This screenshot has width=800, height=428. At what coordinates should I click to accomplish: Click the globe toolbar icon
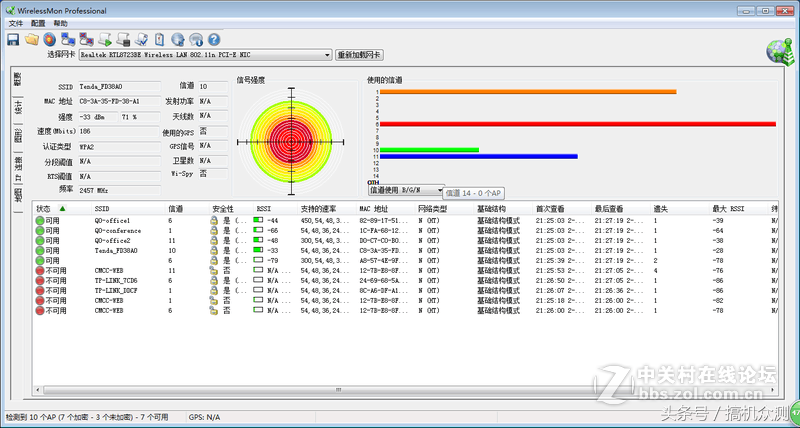(178, 39)
